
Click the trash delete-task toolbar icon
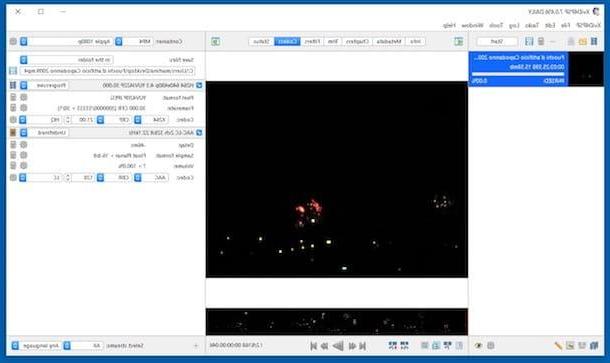(x=541, y=41)
